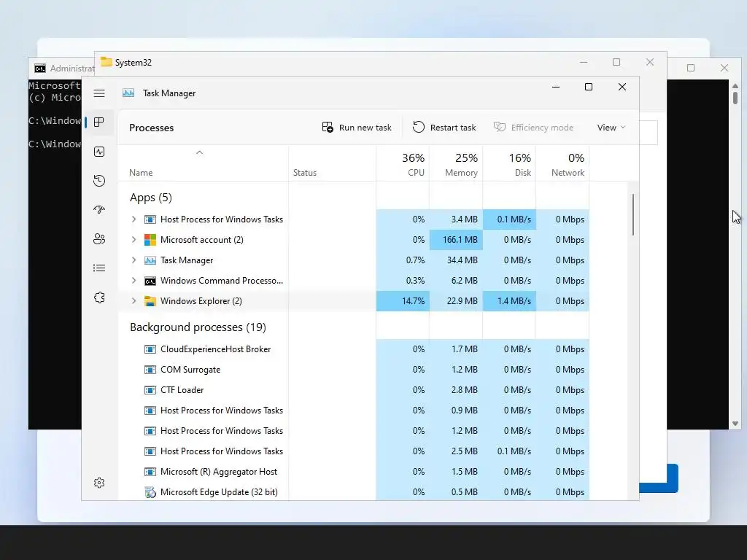747x560 pixels.
Task: Click the 1.4 MB/s disk cell
Action: [509, 301]
